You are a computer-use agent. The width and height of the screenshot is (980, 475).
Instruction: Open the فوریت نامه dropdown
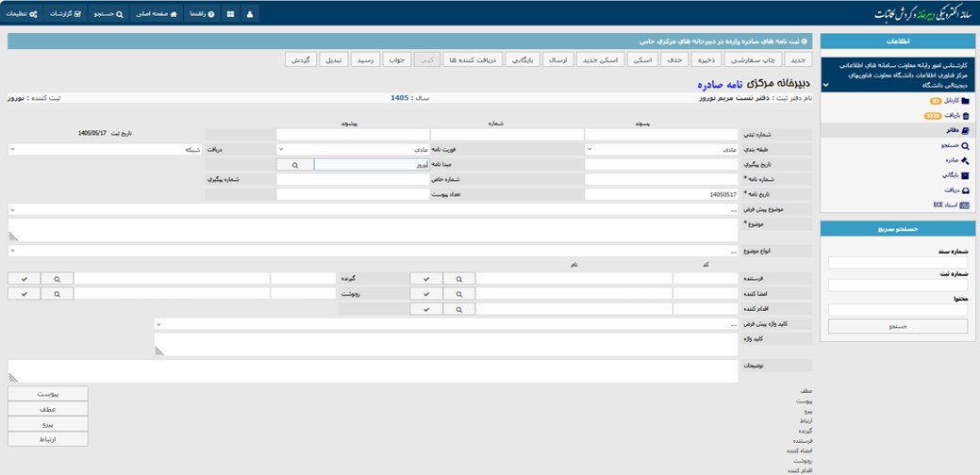[x=353, y=150]
